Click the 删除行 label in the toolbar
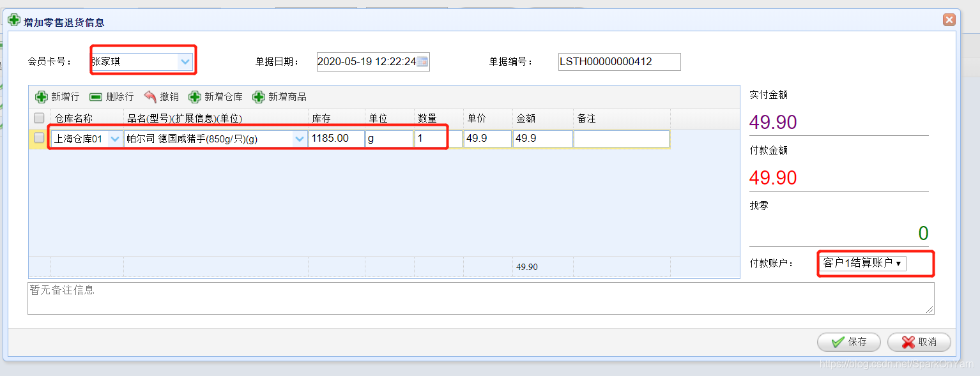Viewport: 980px width, 376px height. (x=120, y=97)
